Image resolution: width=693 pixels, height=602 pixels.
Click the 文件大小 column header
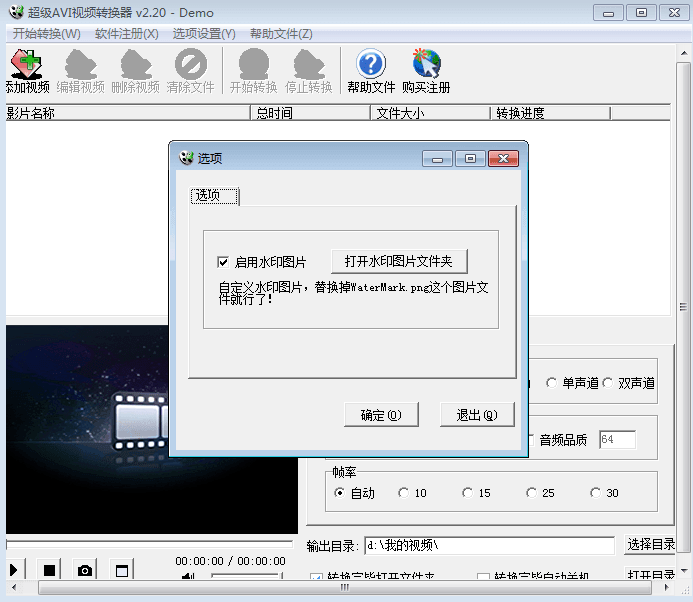[430, 113]
